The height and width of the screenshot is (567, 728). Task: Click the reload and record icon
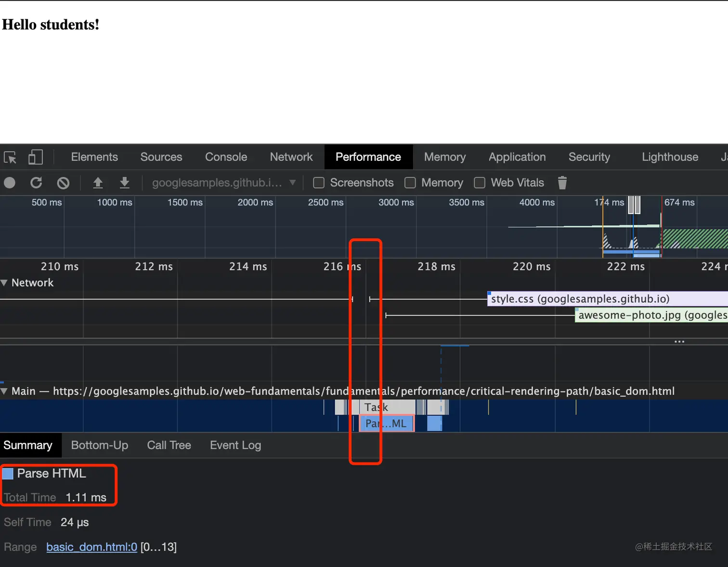tap(36, 183)
